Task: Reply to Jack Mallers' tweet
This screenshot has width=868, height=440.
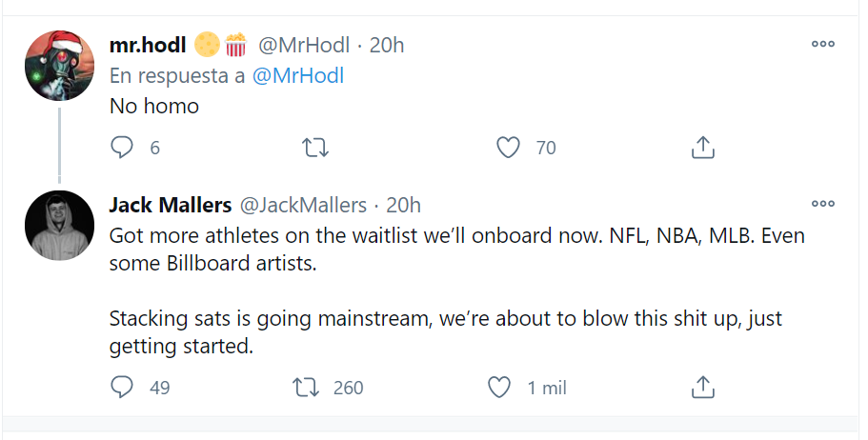Action: pos(122,388)
